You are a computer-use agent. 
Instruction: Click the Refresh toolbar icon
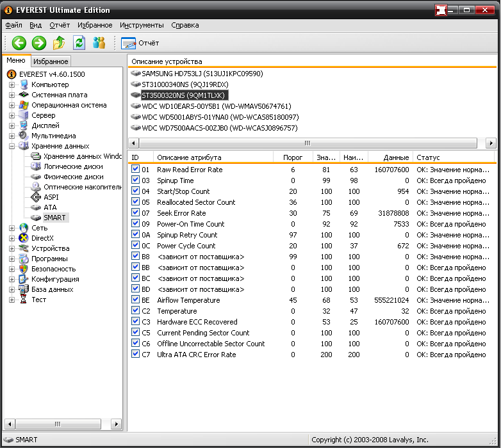[79, 43]
